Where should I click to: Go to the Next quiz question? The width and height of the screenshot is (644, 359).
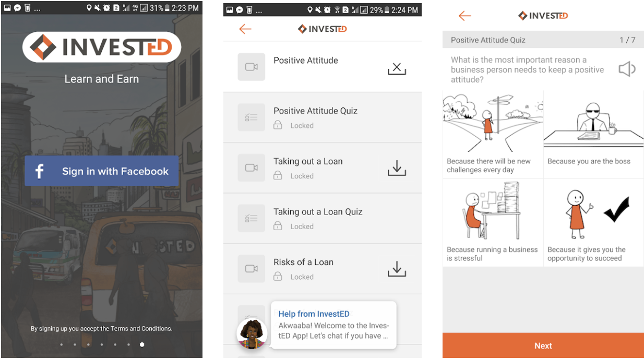point(543,345)
